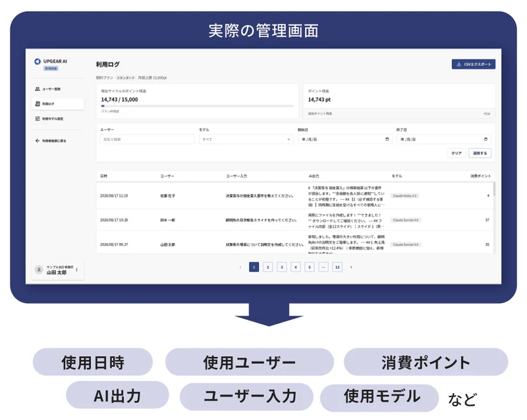Click the ユーザー入力 column header
Viewport: 527px width, 420px height.
236,176
